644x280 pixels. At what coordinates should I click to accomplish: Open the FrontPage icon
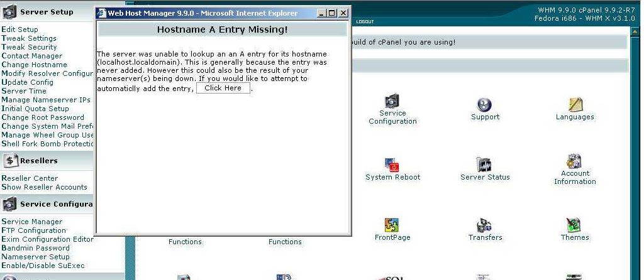(x=392, y=225)
